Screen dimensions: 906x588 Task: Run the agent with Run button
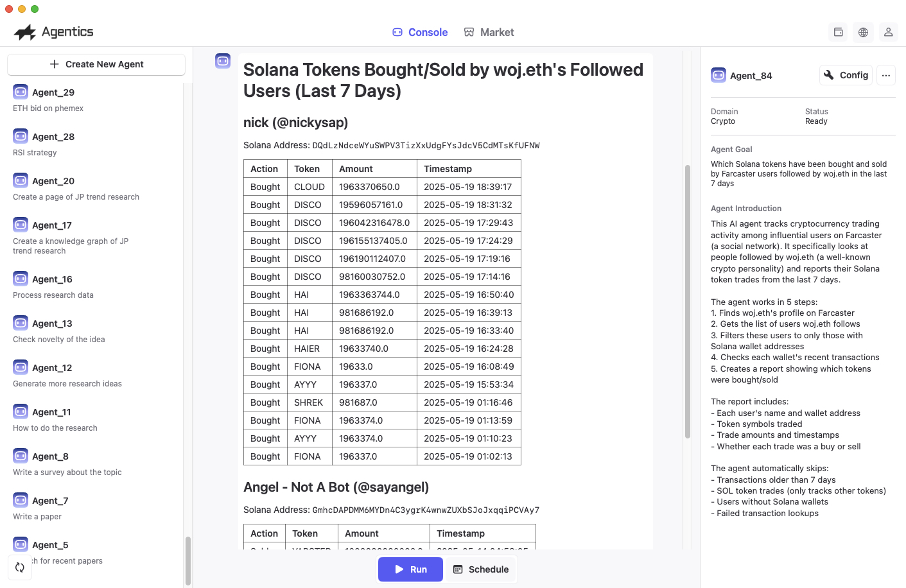[410, 569]
